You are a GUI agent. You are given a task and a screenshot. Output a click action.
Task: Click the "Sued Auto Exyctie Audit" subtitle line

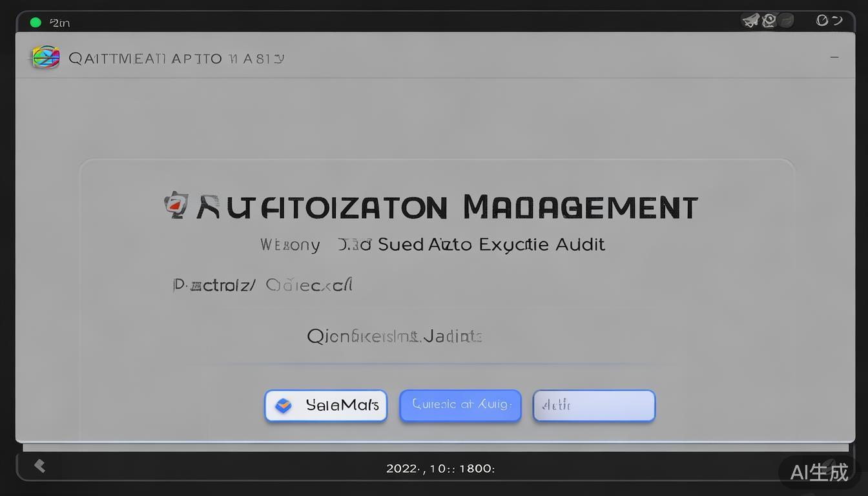point(491,245)
